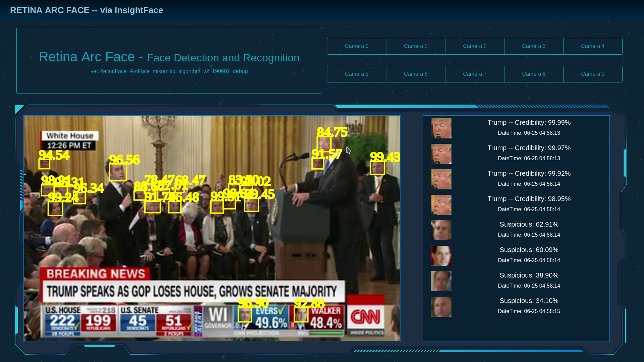Switch to Camera 9
The image size is (644, 362).
pos(593,74)
